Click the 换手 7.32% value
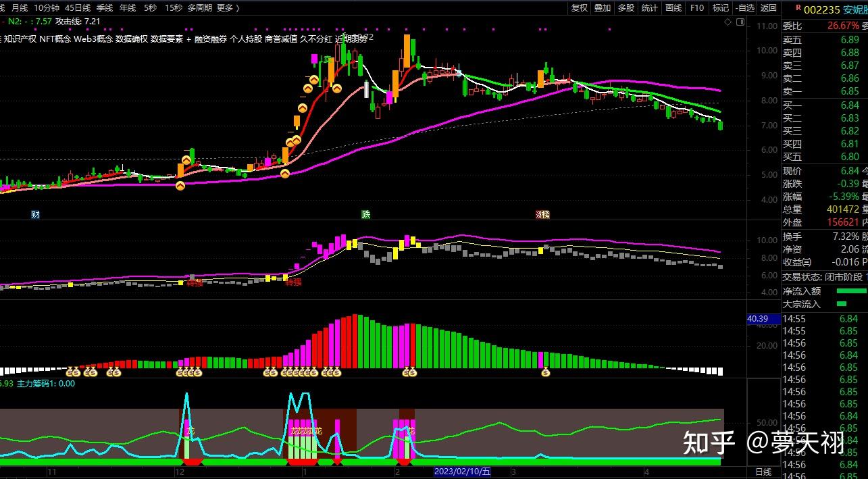 pos(846,236)
